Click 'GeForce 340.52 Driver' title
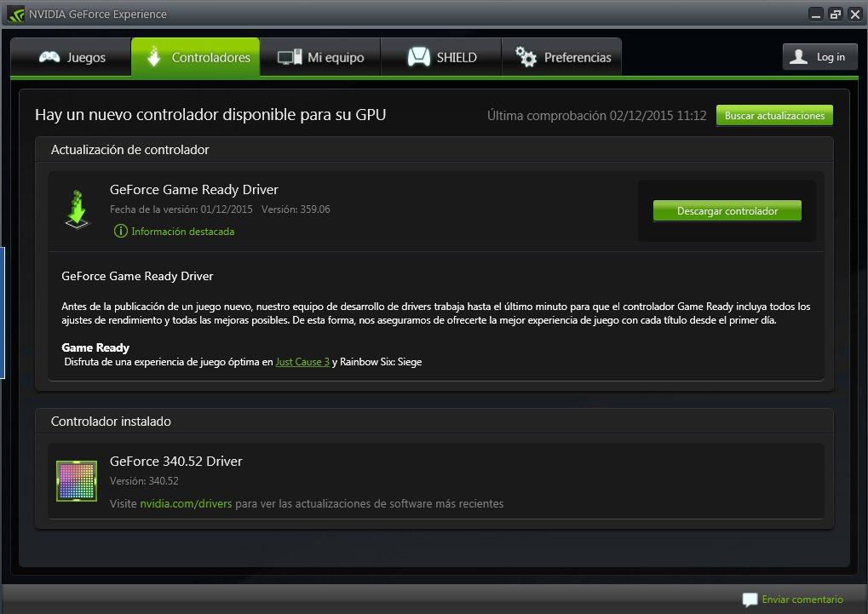Viewport: 868px width, 614px height. click(x=176, y=462)
